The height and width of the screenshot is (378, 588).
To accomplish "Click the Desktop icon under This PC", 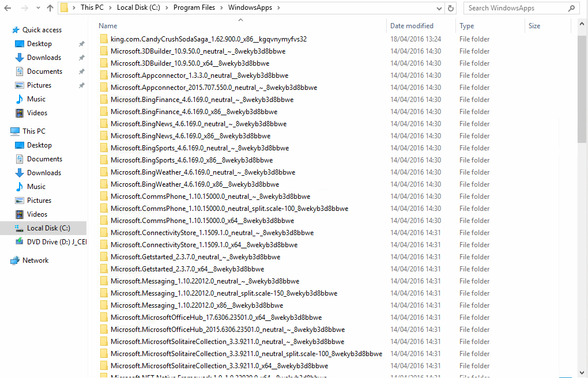I will pyautogui.click(x=20, y=145).
